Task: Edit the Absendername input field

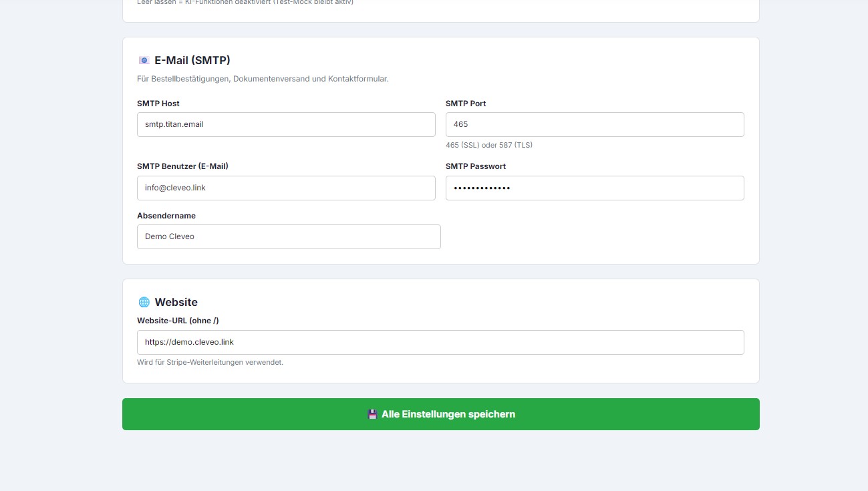Action: click(x=289, y=236)
